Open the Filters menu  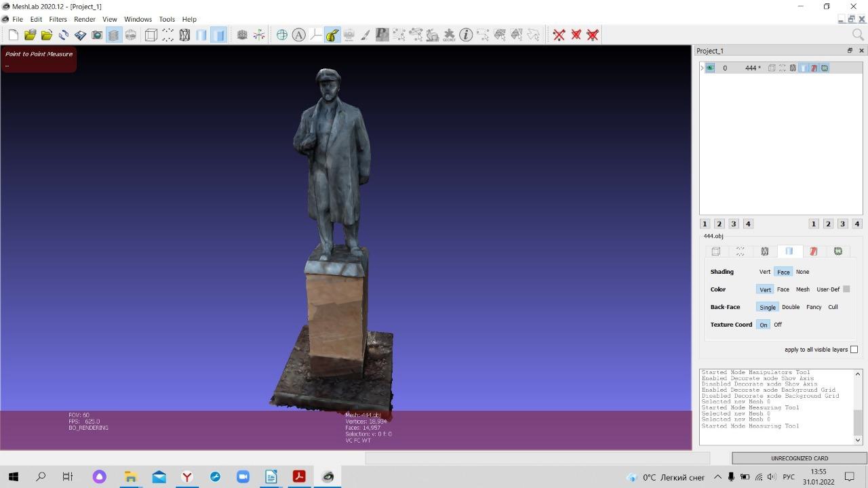click(58, 19)
